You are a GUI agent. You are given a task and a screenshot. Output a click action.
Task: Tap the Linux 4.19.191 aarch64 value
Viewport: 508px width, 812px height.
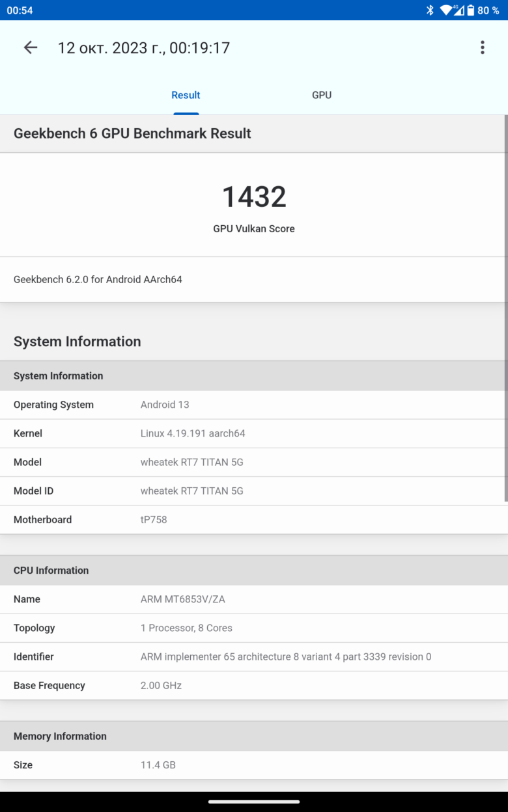pos(193,433)
